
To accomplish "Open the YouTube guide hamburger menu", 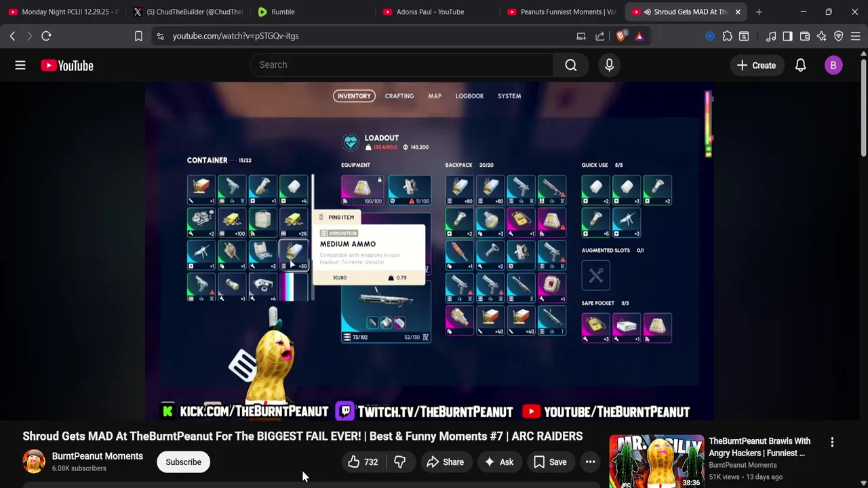I will pos(20,65).
